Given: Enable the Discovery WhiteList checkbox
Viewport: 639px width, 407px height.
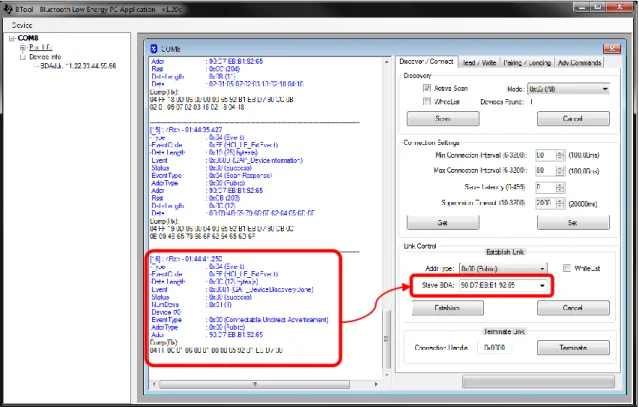Looking at the screenshot, I should [x=427, y=101].
